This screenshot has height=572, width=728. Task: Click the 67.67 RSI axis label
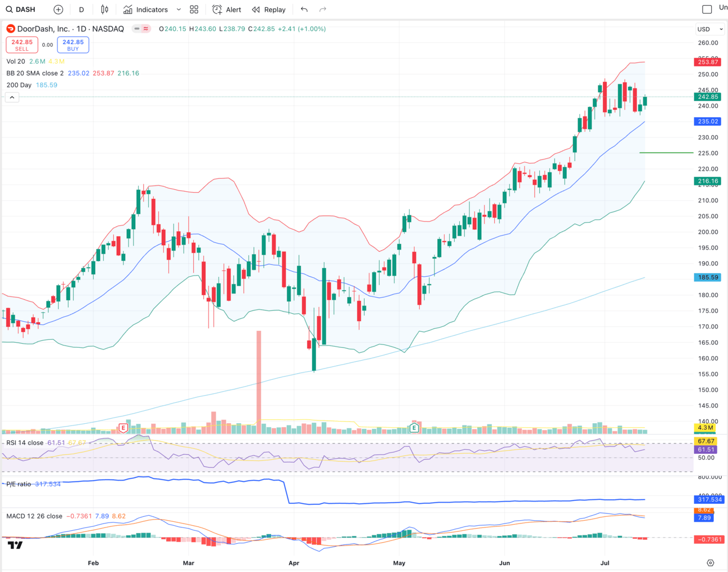click(705, 441)
